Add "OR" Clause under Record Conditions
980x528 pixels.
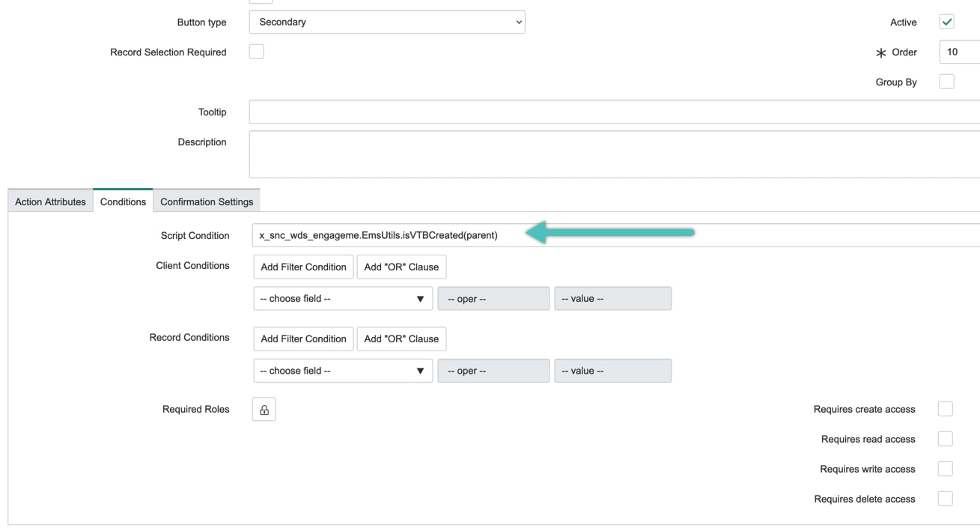tap(401, 339)
